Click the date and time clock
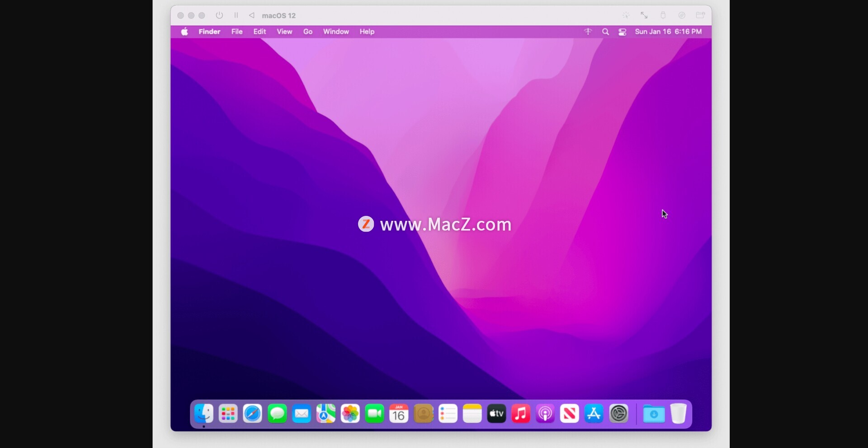The height and width of the screenshot is (448, 868). coord(668,32)
